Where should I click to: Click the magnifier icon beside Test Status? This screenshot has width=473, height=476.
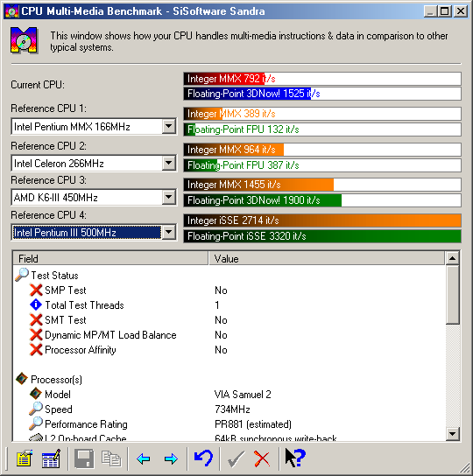click(22, 275)
